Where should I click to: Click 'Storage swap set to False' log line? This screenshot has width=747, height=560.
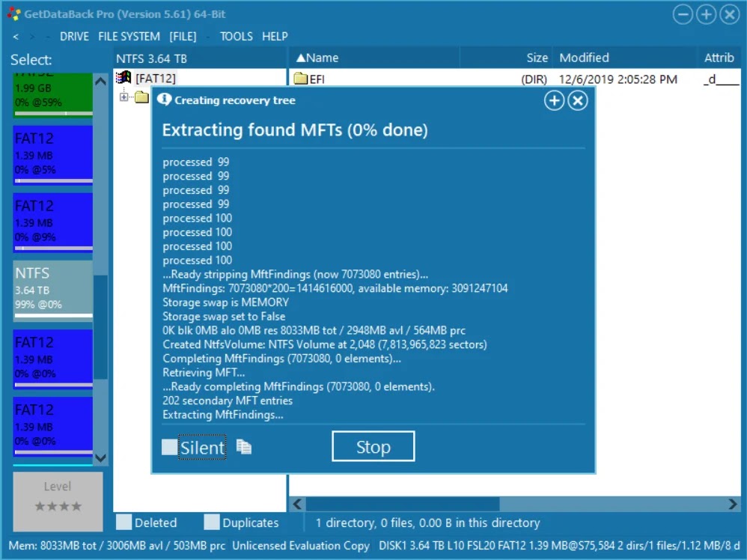coord(224,316)
